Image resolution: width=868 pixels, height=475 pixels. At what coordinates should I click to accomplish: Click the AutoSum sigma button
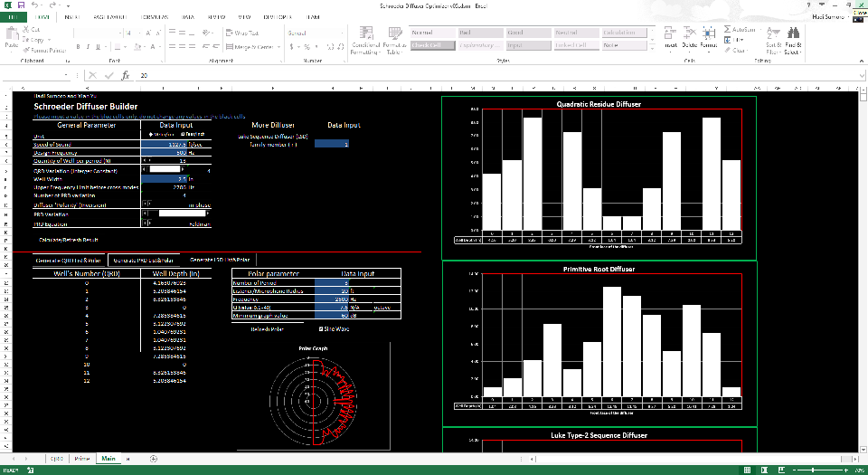(x=739, y=29)
